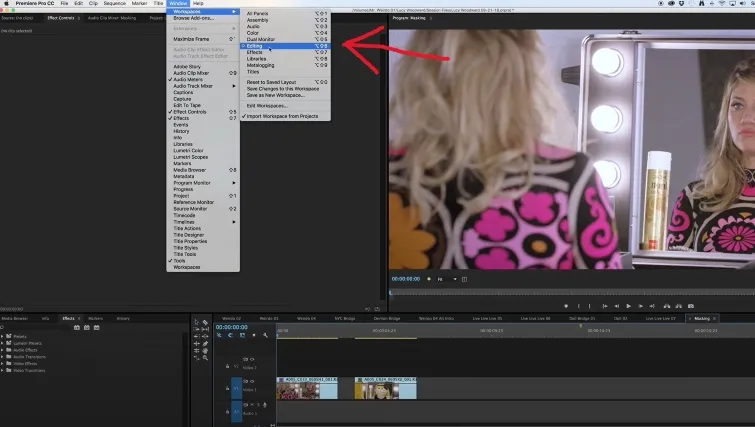Screen dimensions: 755x427
Task: Select Lumetri Color from Window menu
Action: click(203, 150)
